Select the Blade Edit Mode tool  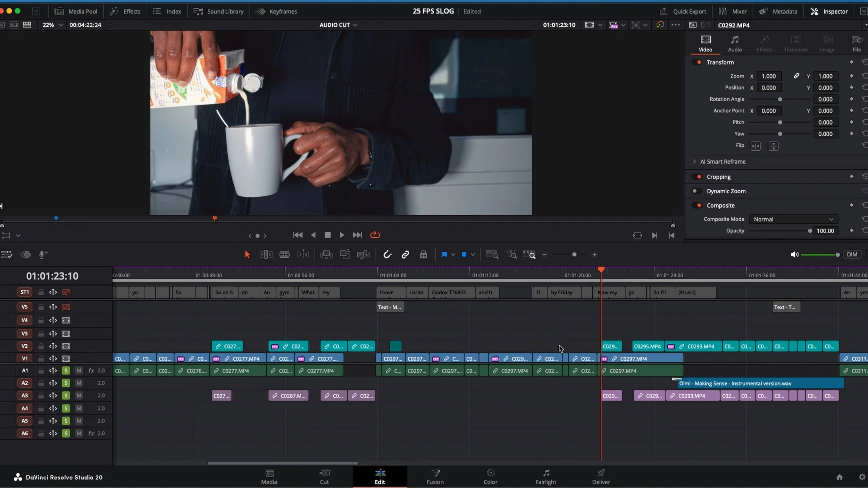285,254
